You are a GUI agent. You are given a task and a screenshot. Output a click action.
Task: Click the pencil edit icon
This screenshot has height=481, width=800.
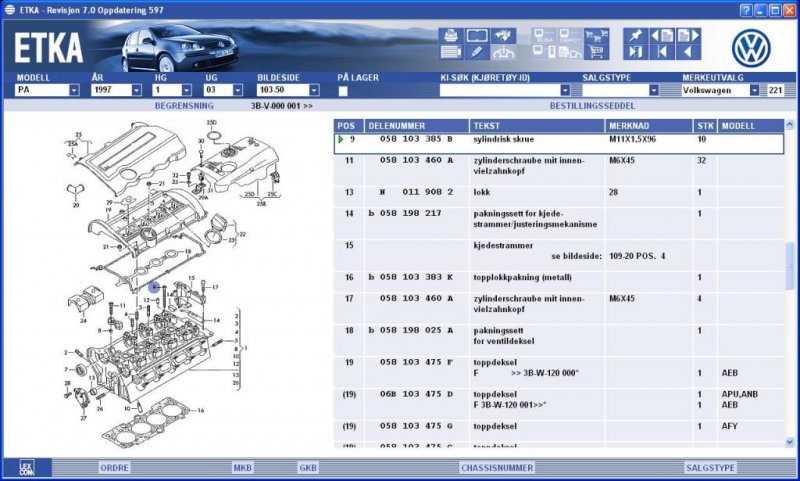click(x=477, y=52)
